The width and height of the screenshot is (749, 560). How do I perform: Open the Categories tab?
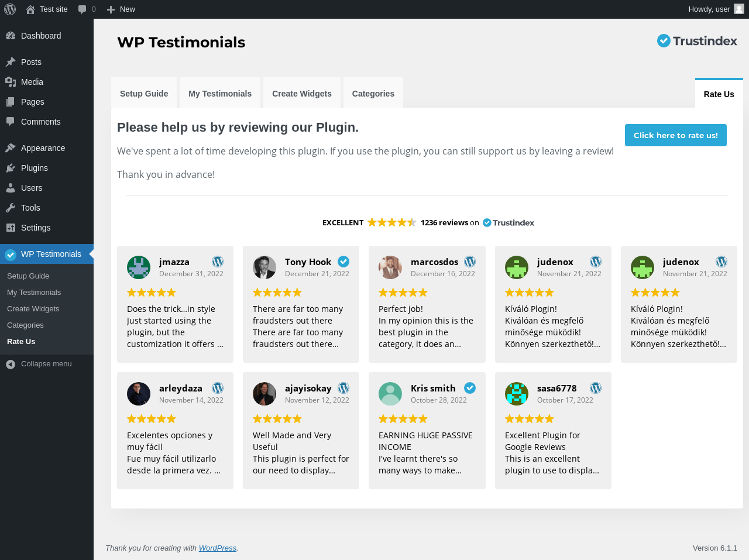click(x=373, y=94)
